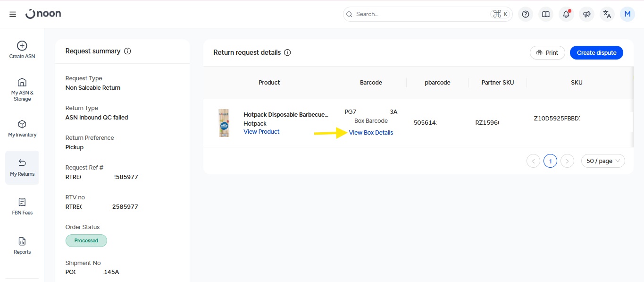This screenshot has height=282, width=644.
Task: Navigate to My Inventory
Action: (22, 128)
